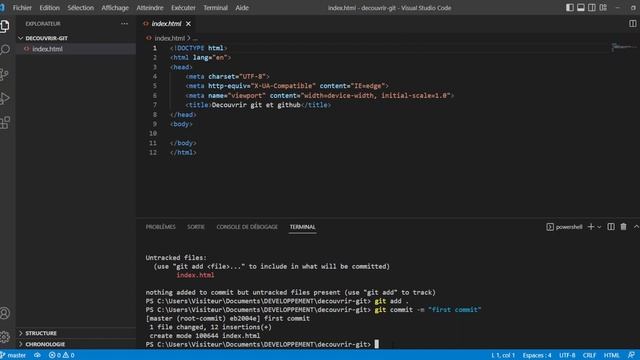Change language mode HTML in status bar
This screenshot has width=640, height=360.
[x=611, y=355]
